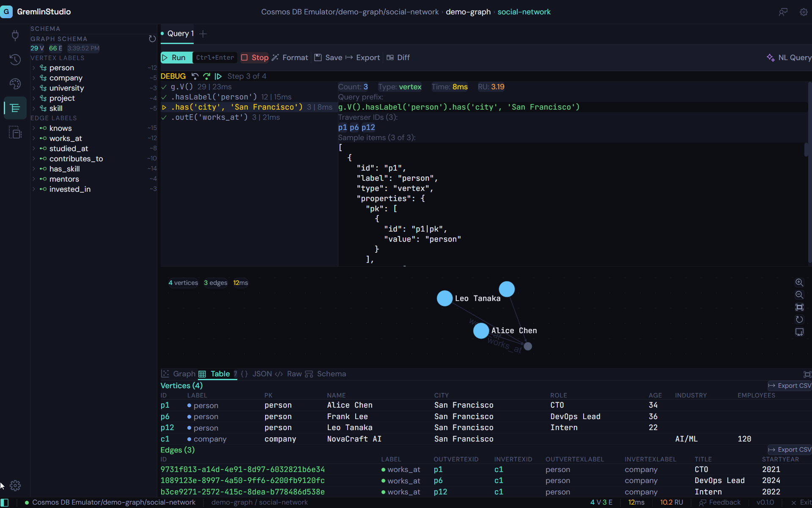Viewport: 812px width, 508px height.
Task: Click fit-to-view on the graph controls
Action: point(800,307)
